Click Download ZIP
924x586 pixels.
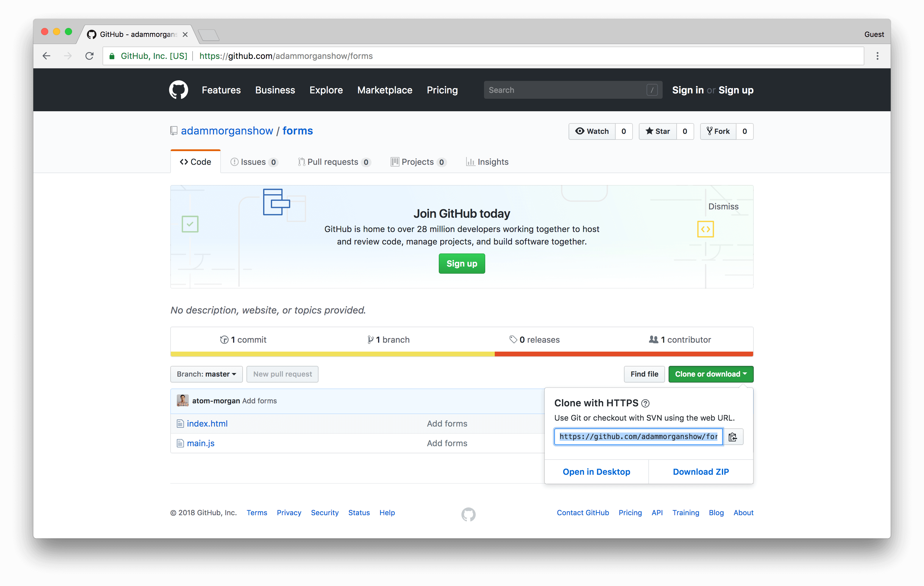click(x=701, y=472)
